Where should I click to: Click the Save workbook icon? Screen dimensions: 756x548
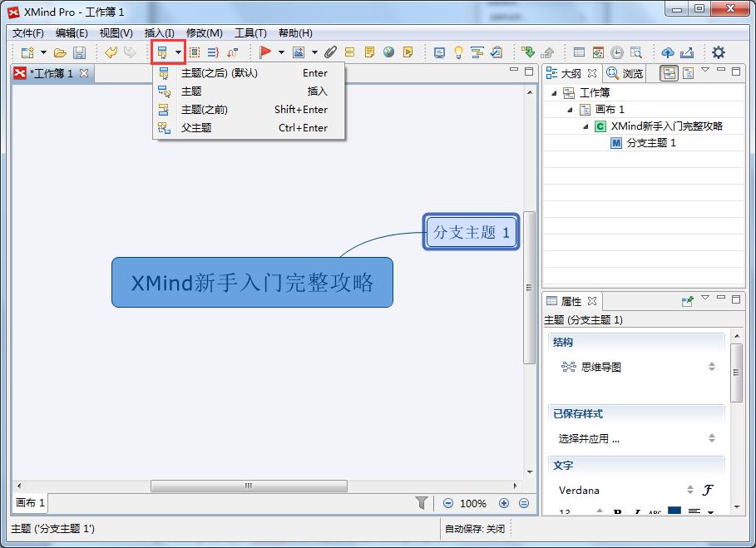79,52
